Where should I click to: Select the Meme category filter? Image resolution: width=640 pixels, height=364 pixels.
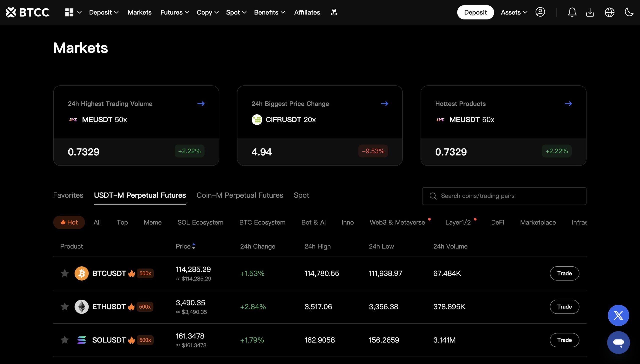[x=153, y=222]
